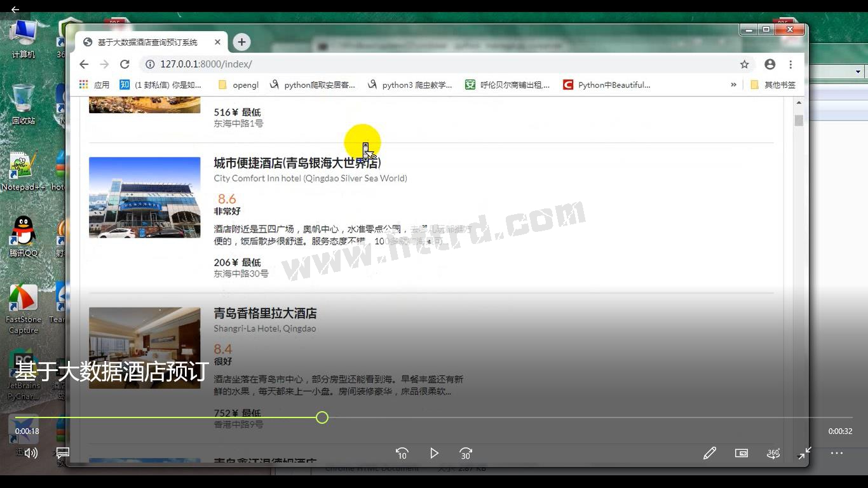
Task: Click the 8.6 rating score
Action: (x=227, y=199)
